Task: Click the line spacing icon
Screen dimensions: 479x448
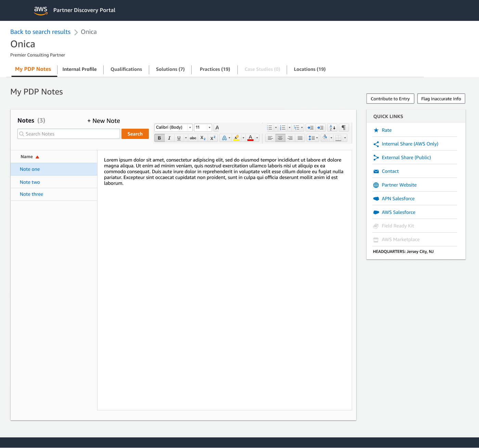Action: click(311, 138)
